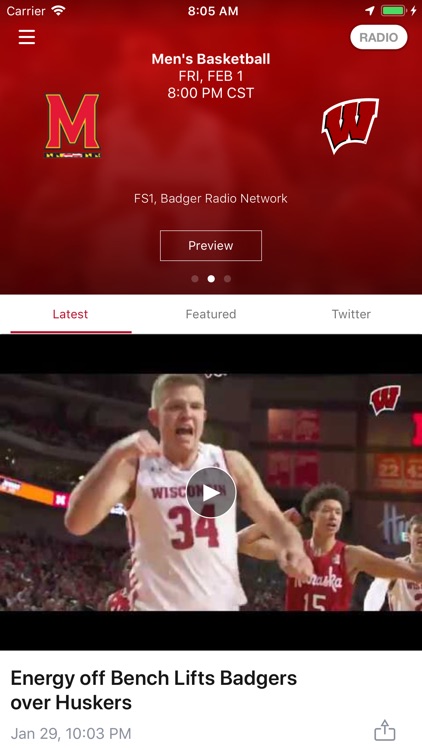Tap the Jan 29, 10:03 PM timestamp
The width and height of the screenshot is (422, 750).
(71, 733)
